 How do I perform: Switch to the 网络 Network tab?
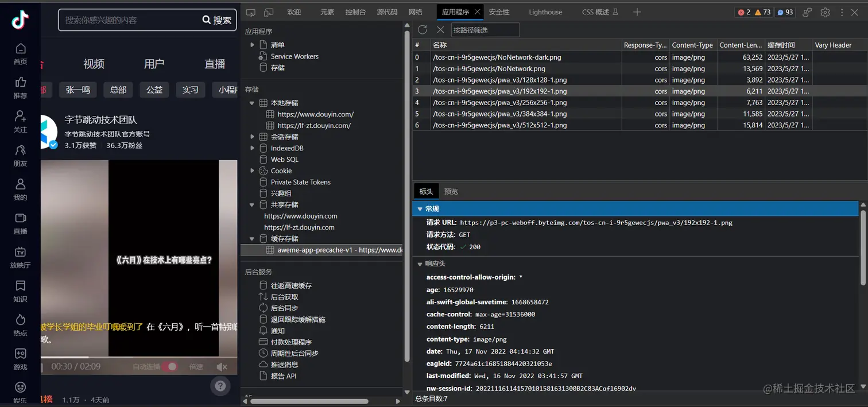416,12
